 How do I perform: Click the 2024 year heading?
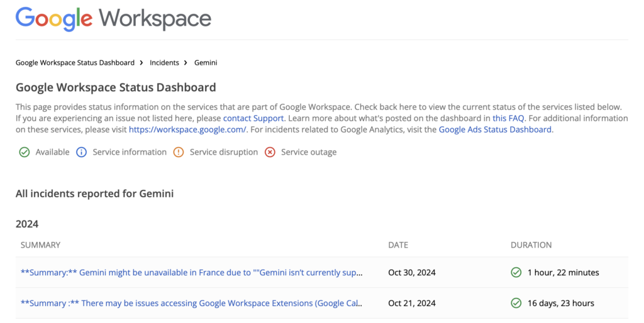[27, 224]
